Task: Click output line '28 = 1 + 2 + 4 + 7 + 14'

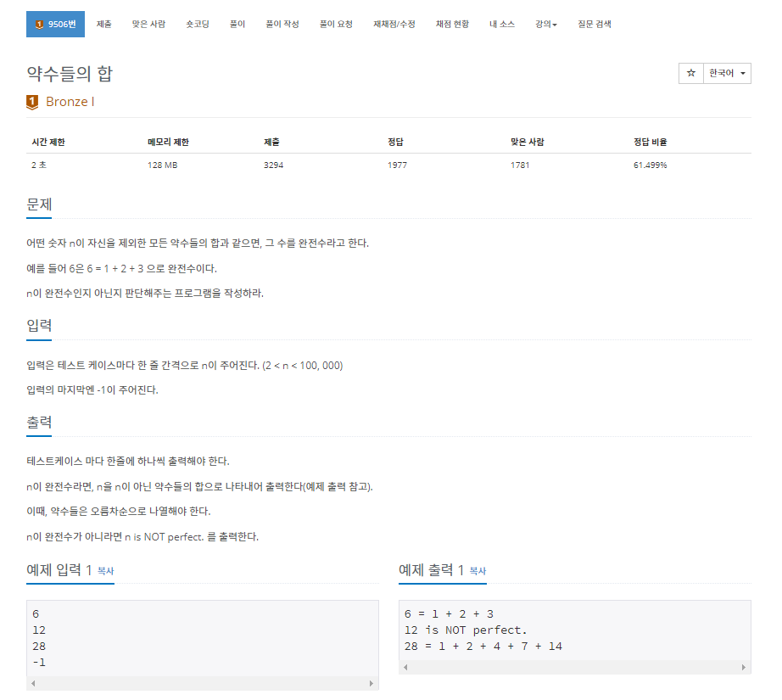Action: 483,646
